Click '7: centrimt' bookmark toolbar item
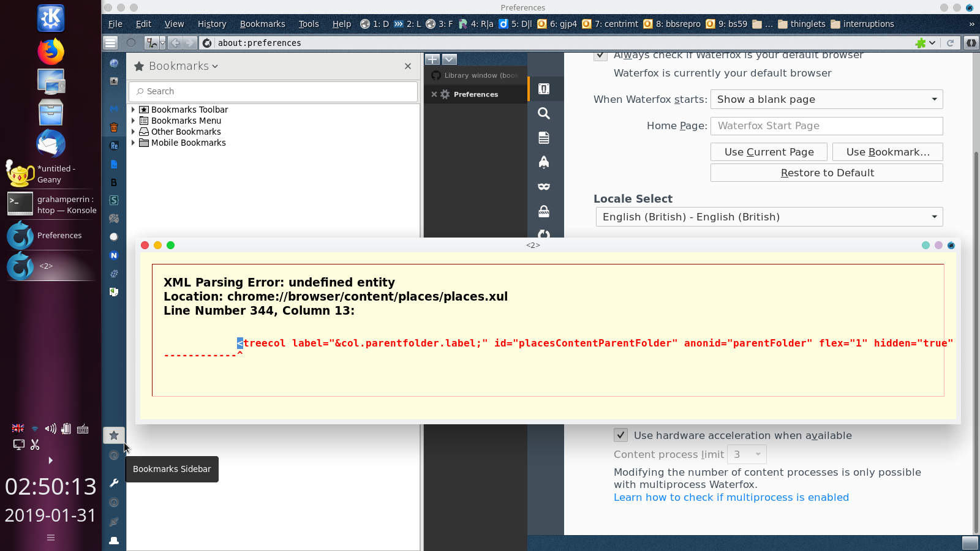 pyautogui.click(x=610, y=24)
